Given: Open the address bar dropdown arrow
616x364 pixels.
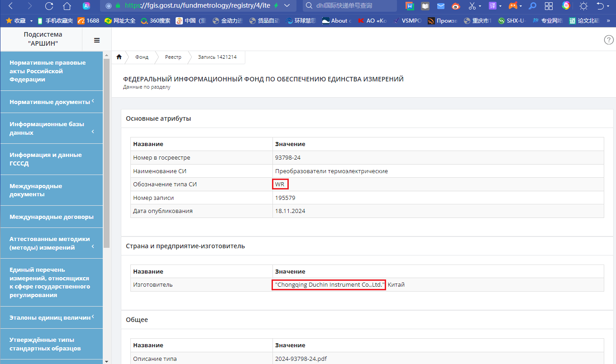Looking at the screenshot, I should [x=287, y=6].
